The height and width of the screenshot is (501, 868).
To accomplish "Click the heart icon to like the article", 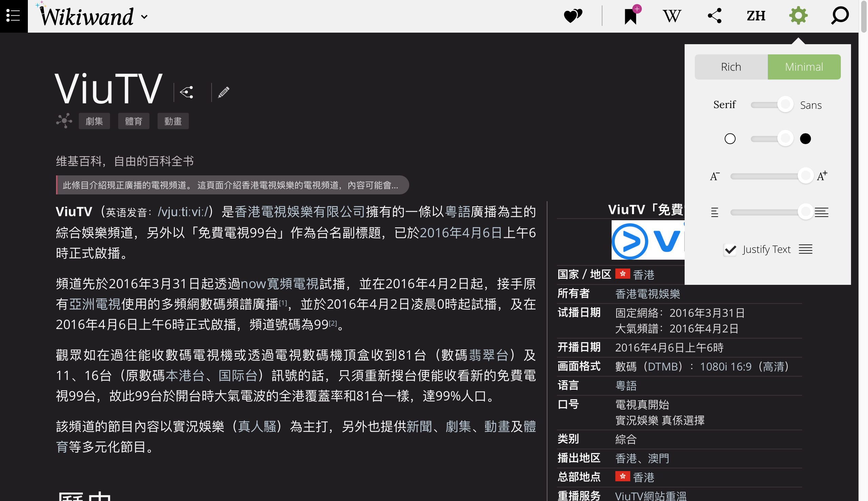I will (x=573, y=15).
